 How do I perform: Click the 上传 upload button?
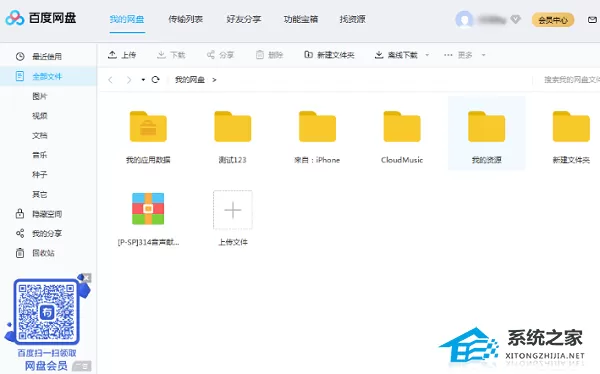[x=122, y=55]
